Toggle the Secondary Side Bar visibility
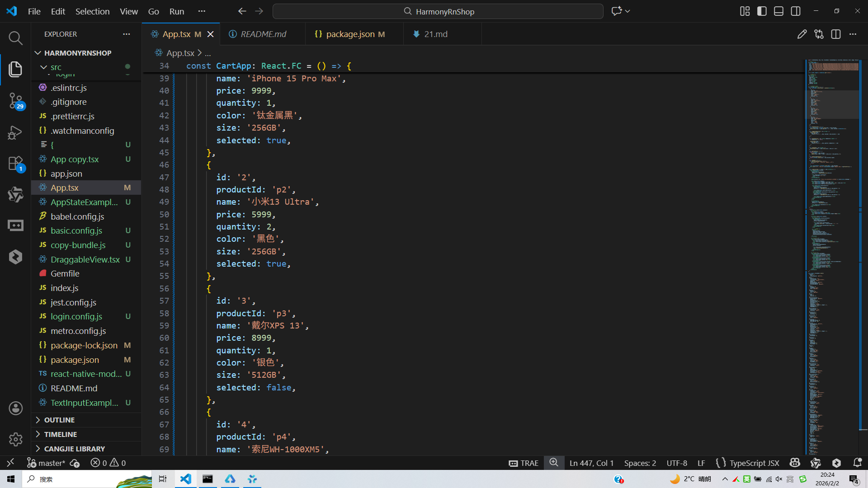The height and width of the screenshot is (488, 868). click(x=796, y=11)
